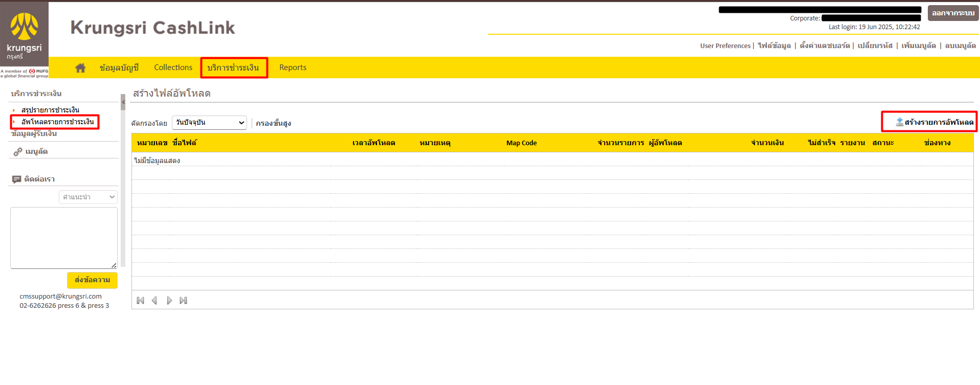
Task: Go to next page of results
Action: tap(169, 301)
